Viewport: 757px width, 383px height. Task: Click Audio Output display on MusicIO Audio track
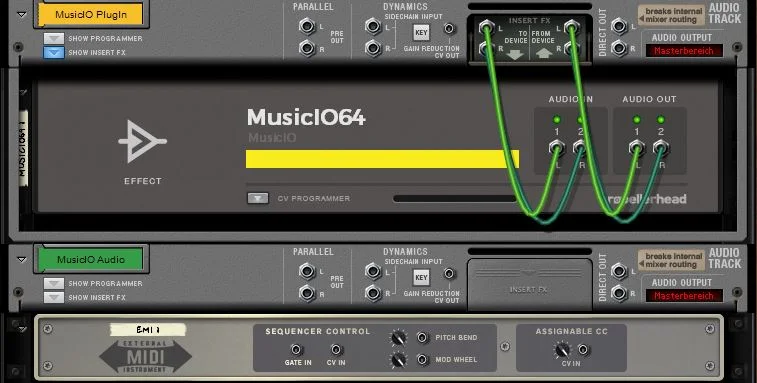tap(684, 296)
